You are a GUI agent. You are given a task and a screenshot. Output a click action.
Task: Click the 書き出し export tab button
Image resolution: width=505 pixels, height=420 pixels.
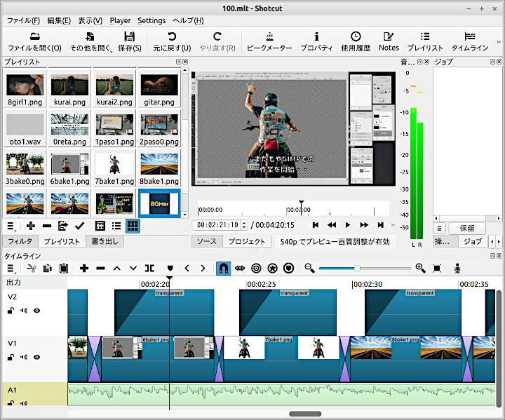point(105,241)
